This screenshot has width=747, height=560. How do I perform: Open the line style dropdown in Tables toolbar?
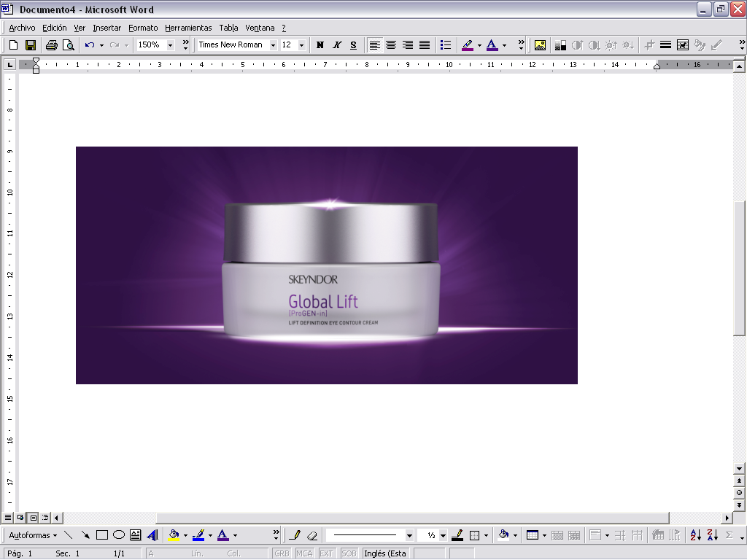[x=409, y=534]
